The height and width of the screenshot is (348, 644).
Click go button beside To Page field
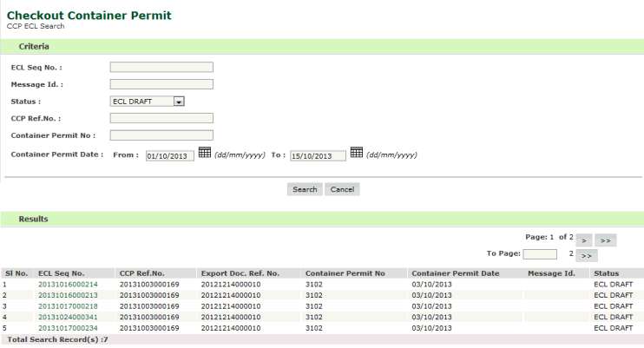point(587,255)
